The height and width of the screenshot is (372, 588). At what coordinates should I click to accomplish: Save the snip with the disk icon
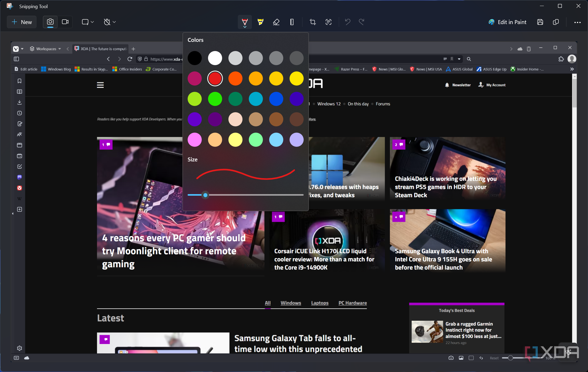pyautogui.click(x=540, y=22)
